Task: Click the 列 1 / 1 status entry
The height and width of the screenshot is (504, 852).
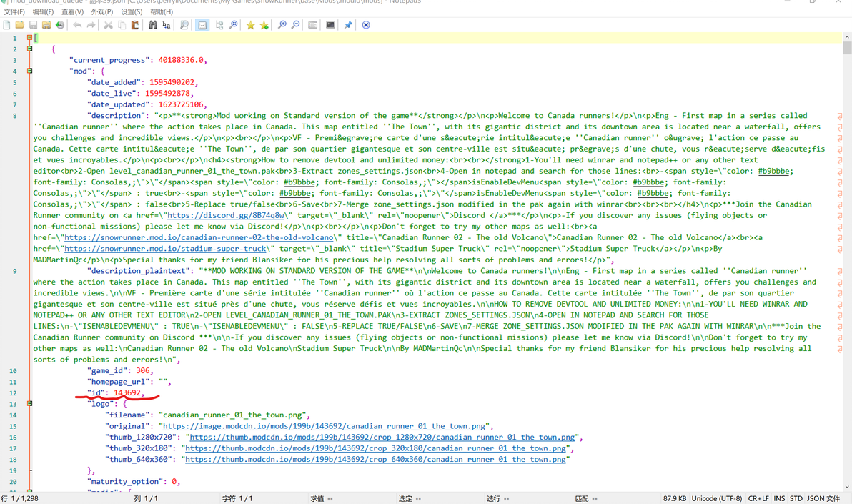Action: (146, 498)
